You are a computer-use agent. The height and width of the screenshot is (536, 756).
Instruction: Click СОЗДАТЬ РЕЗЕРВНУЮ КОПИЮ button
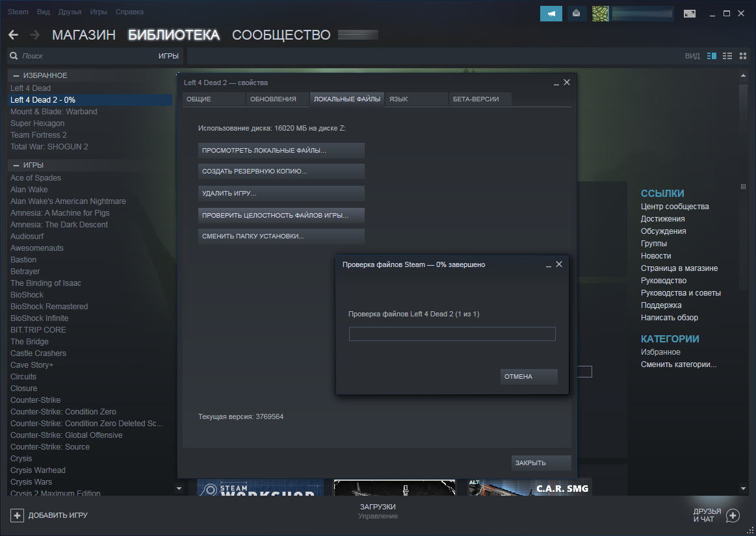[x=281, y=171]
